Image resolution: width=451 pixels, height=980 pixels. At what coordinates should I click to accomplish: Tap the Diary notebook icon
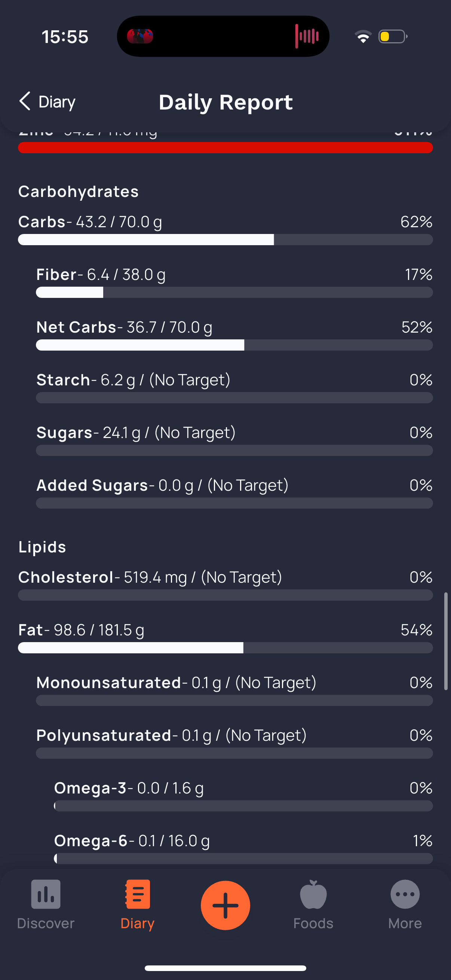pos(137,894)
